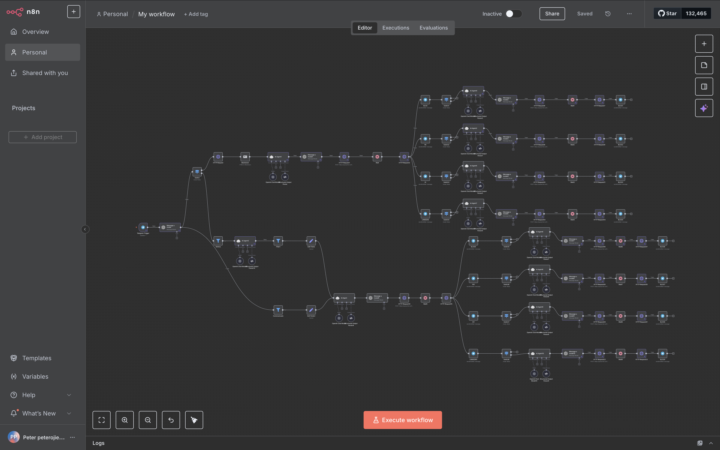The image size is (720, 450).
Task: Toggle the Inactive workflow switch
Action: [513, 14]
